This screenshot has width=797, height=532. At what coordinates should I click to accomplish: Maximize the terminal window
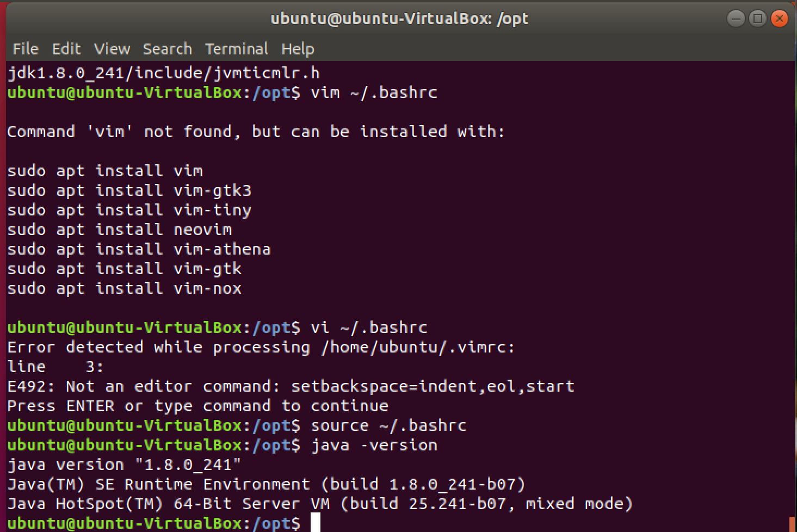click(757, 18)
